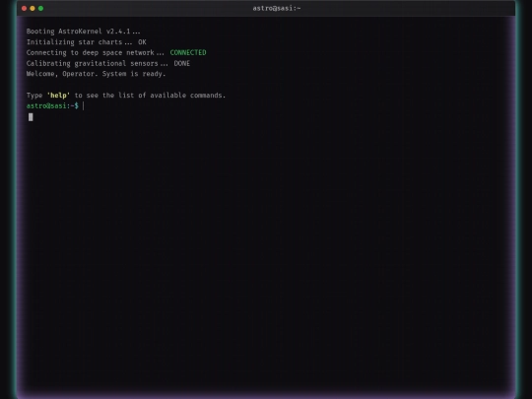The image size is (532, 399).
Task: Click the 'Initializing star charts... OK' line
Action: coord(86,42)
